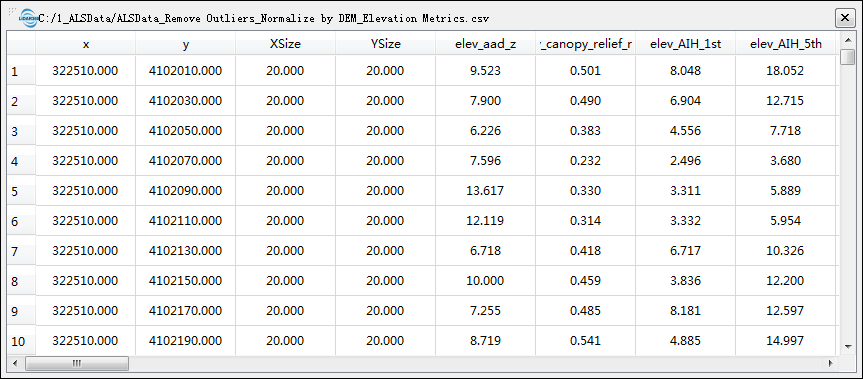The image size is (863, 379).
Task: Click y cell 4102050.000
Action: [x=186, y=131]
